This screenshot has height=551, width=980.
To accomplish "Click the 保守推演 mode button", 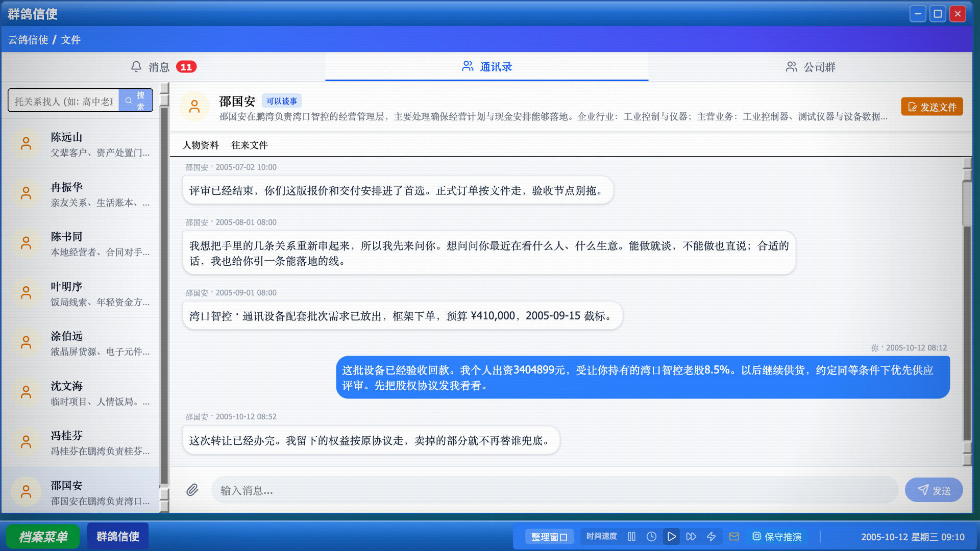I will [x=777, y=537].
